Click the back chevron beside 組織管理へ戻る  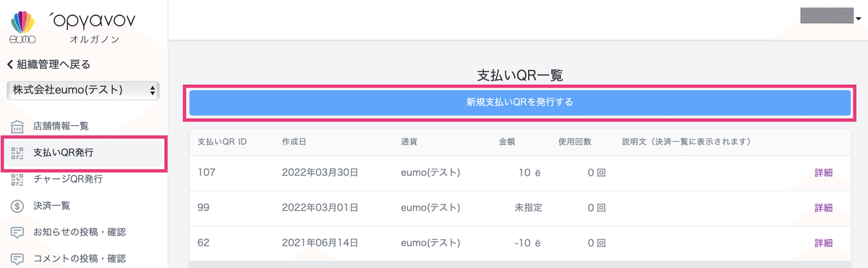[9, 64]
